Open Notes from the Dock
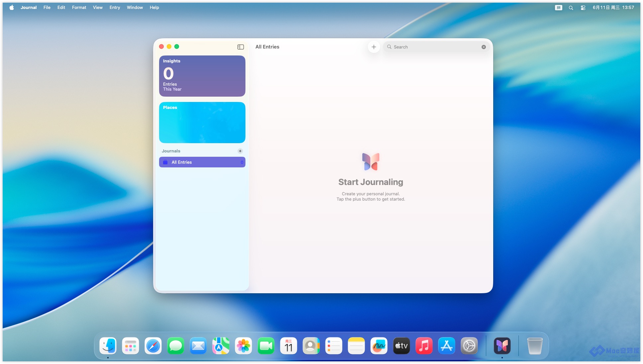This screenshot has width=643, height=364. 356,346
